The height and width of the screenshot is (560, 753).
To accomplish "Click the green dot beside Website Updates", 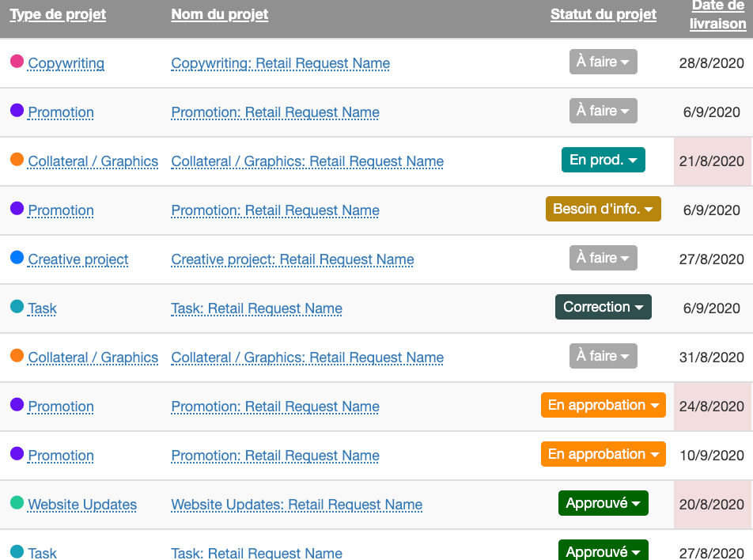I will 17,503.
